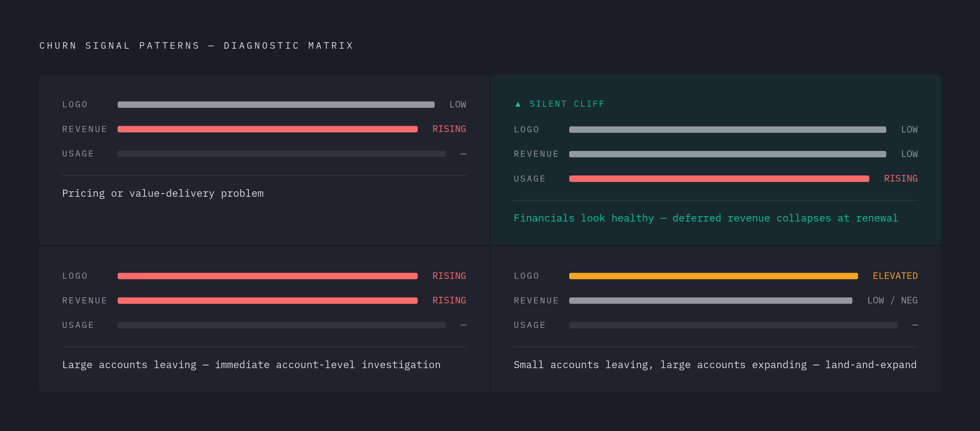980x431 pixels.
Task: Click the USAGE label in Small accounts card
Action: tap(529, 325)
